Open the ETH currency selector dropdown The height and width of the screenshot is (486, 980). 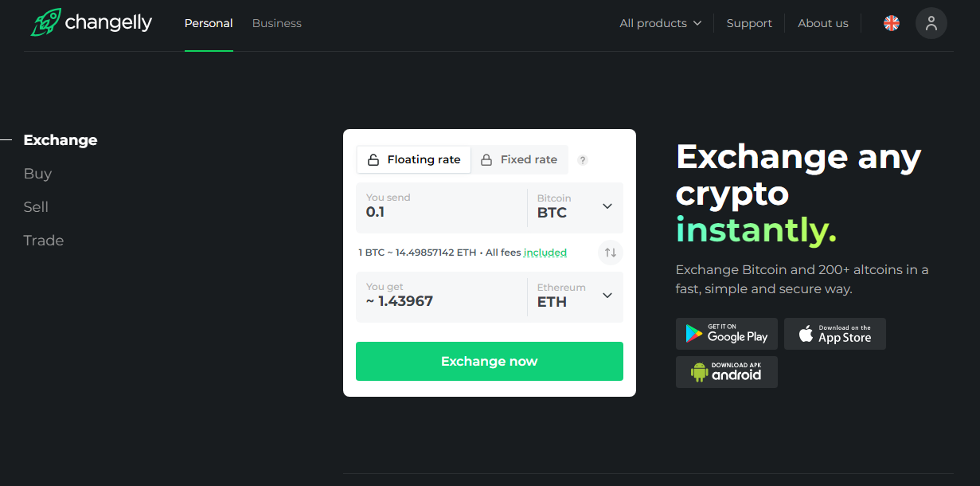tap(575, 296)
